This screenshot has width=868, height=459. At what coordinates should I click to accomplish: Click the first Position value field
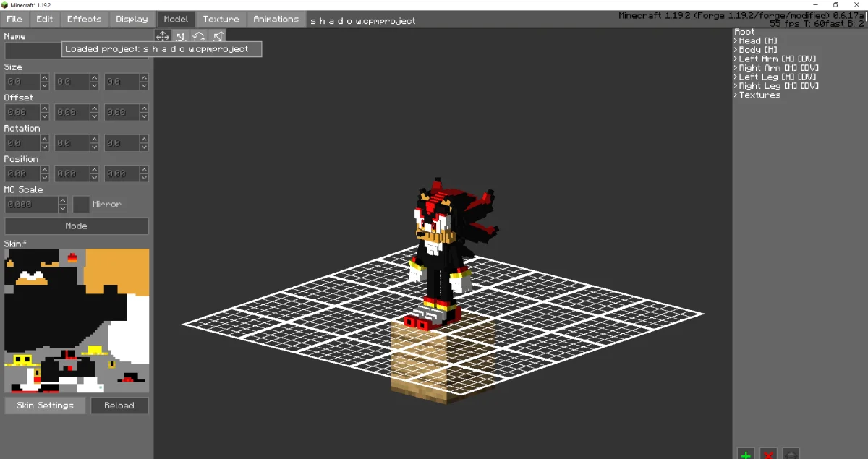coord(22,174)
